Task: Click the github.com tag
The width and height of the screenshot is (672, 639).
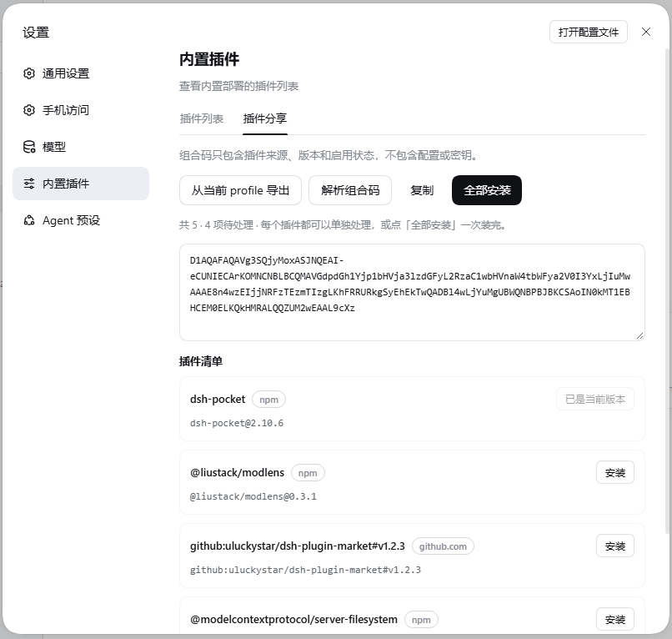Action: (443, 546)
